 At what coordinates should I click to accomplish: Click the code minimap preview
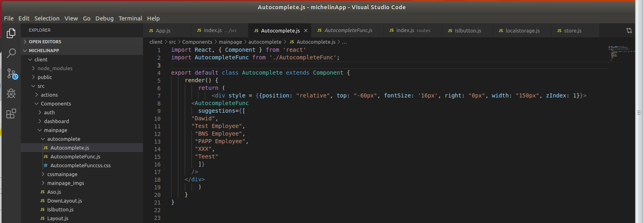(x=621, y=54)
